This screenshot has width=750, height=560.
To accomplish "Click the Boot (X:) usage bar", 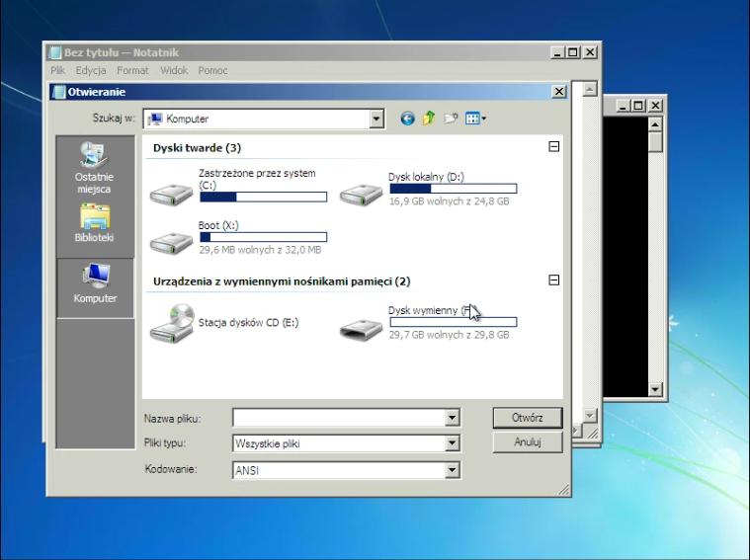I will tap(263, 237).
